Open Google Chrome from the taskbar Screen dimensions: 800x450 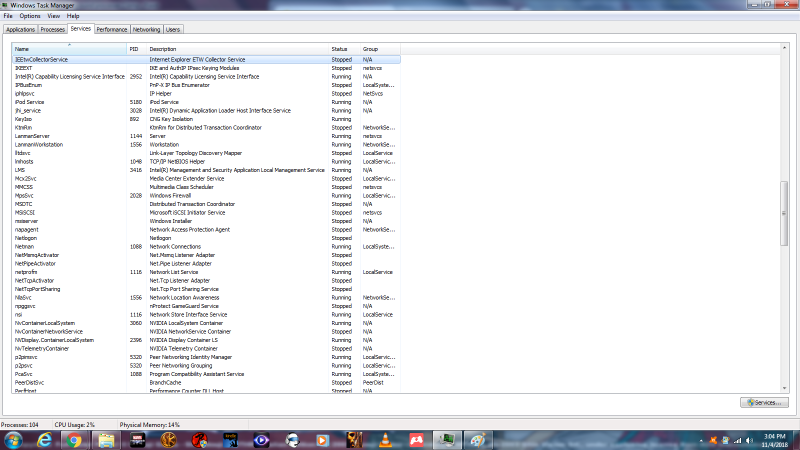[74, 440]
